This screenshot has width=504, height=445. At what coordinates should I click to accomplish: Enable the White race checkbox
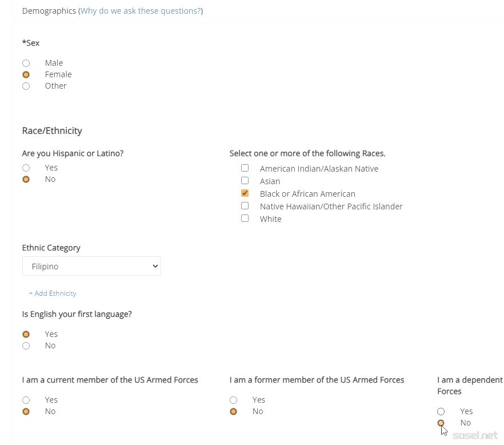(245, 218)
